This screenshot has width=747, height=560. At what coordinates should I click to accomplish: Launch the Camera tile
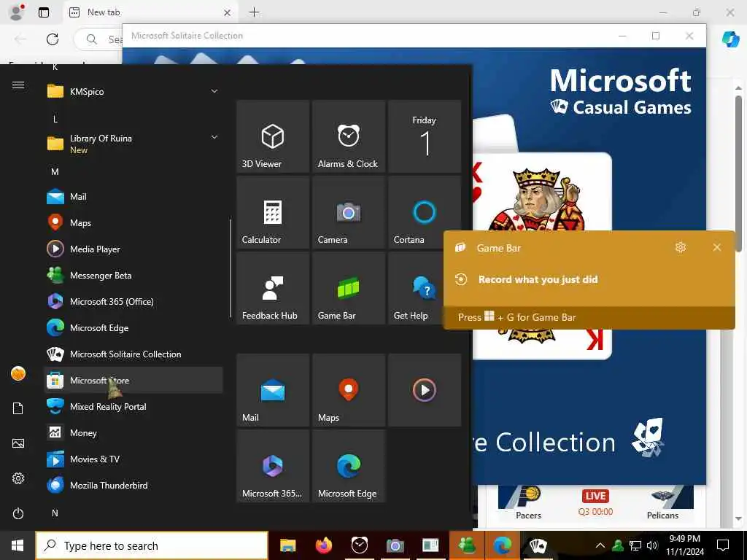pyautogui.click(x=349, y=212)
